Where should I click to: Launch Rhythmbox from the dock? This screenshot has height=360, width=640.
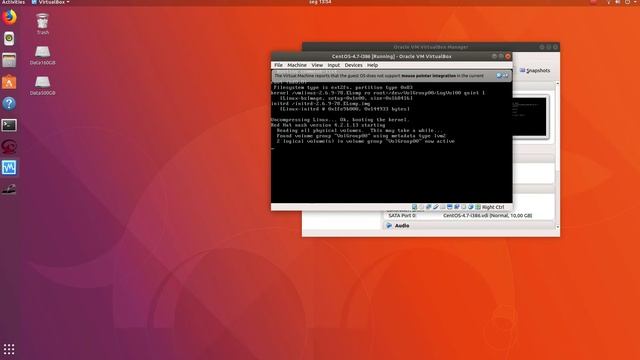click(9, 38)
